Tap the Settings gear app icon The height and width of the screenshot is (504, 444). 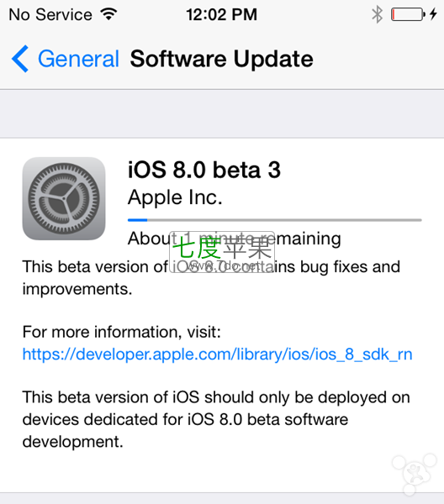pyautogui.click(x=64, y=198)
